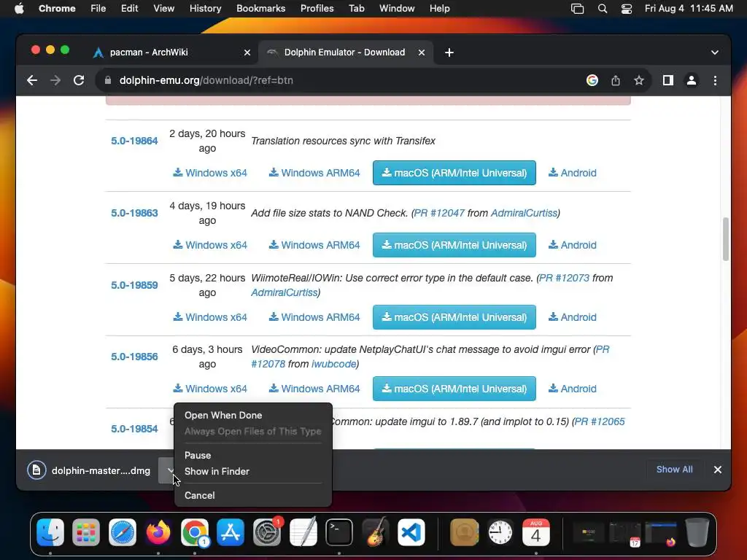
Task: Open build 5.0-19859 link
Action: click(x=134, y=285)
